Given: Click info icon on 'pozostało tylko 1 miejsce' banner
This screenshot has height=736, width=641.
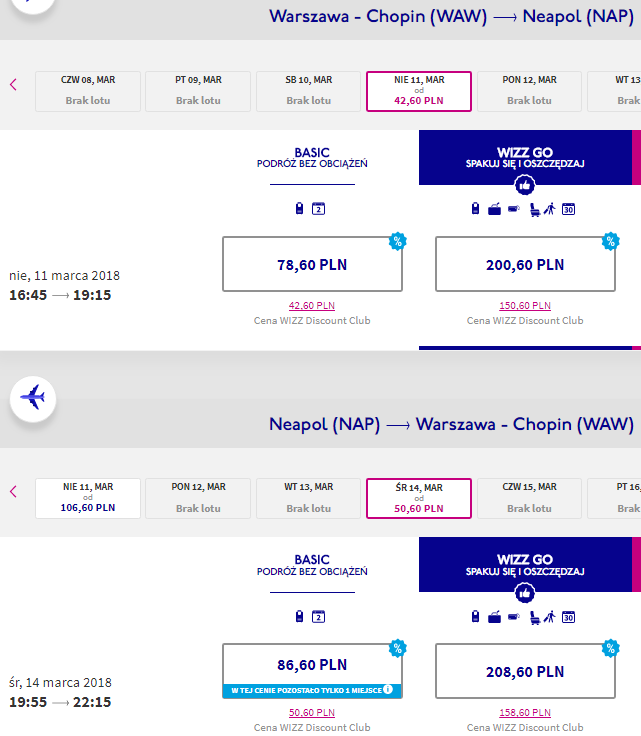Looking at the screenshot, I should click(388, 689).
